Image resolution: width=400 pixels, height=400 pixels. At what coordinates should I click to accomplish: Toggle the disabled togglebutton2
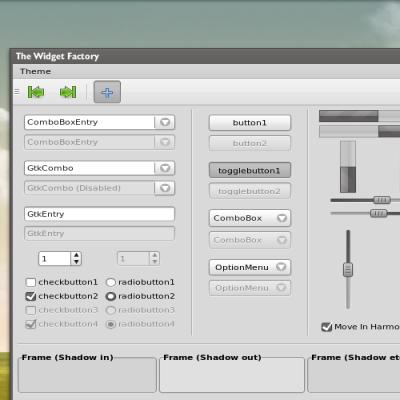[250, 191]
